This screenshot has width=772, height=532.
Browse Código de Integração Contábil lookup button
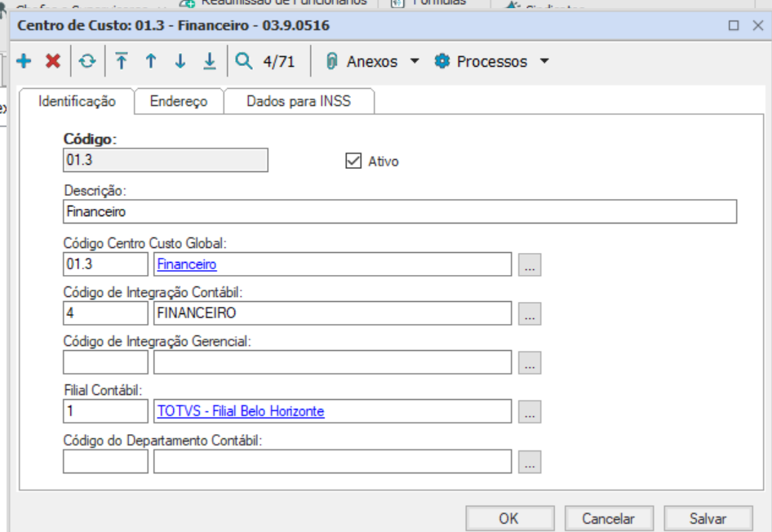[x=530, y=313]
